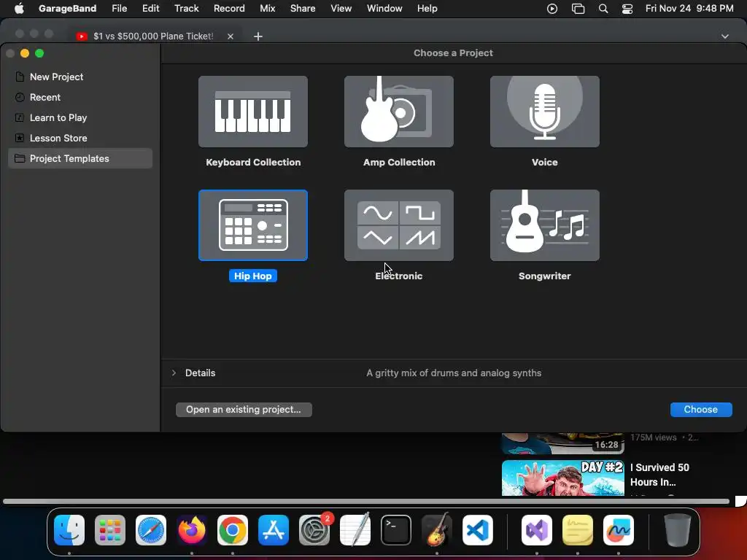The height and width of the screenshot is (560, 747).
Task: Click the date and time in the menu bar
Action: click(689, 8)
